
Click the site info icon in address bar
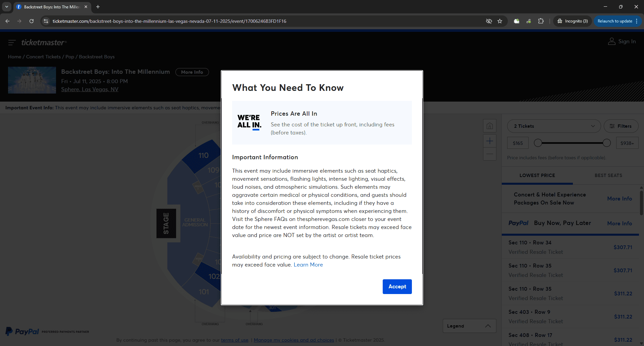coord(46,21)
